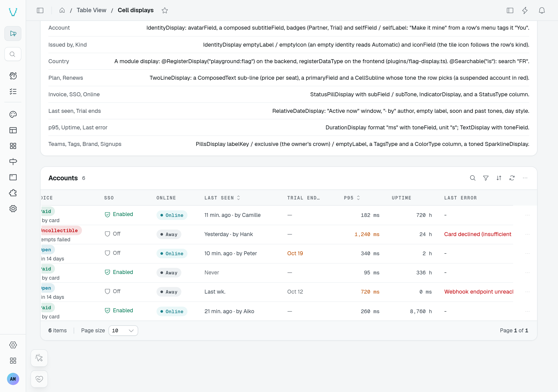Viewport: 558px width, 392px height.
Task: Click Online pill in Peter's row
Action: point(172,253)
